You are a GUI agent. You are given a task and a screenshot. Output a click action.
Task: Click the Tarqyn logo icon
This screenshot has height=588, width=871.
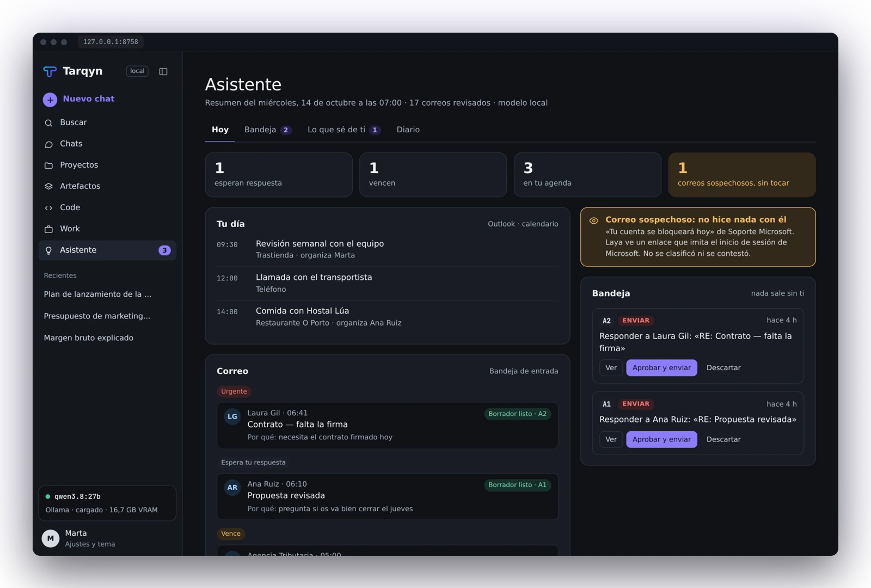coord(50,71)
